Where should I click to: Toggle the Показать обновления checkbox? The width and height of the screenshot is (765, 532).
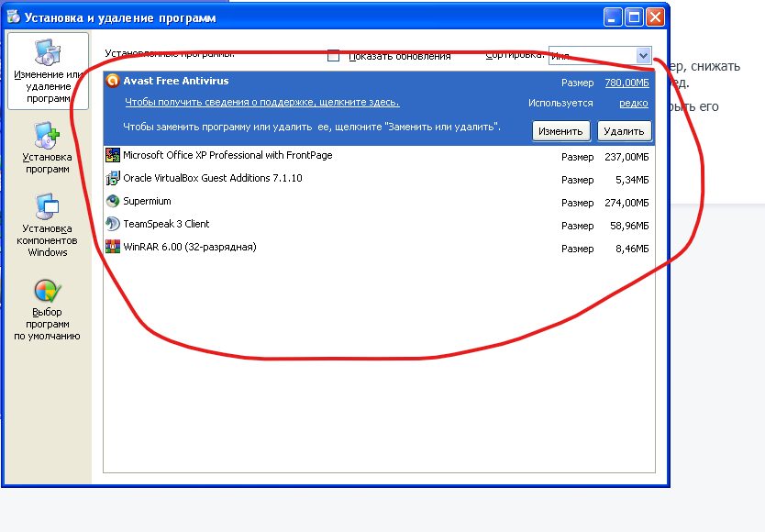tap(333, 56)
